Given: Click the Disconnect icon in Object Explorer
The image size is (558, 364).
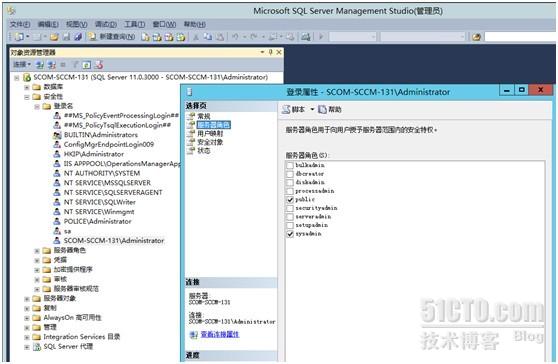Looking at the screenshot, I should pyautogui.click(x=52, y=65).
